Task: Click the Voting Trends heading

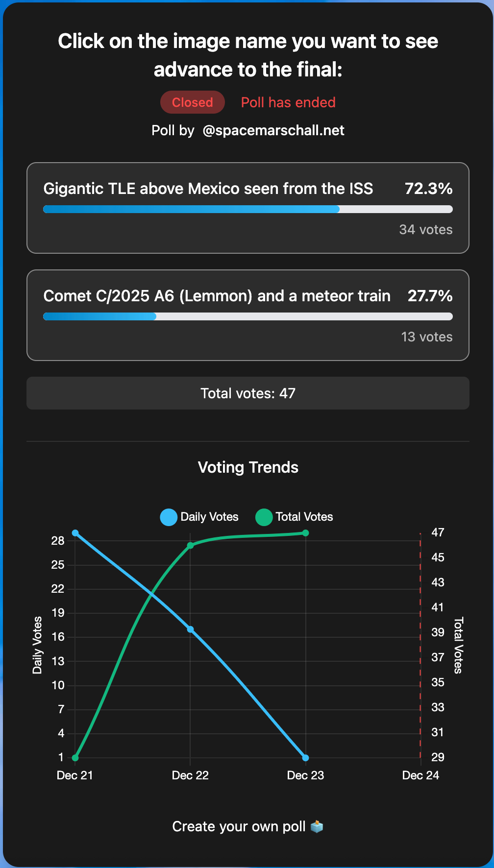Action: click(248, 467)
